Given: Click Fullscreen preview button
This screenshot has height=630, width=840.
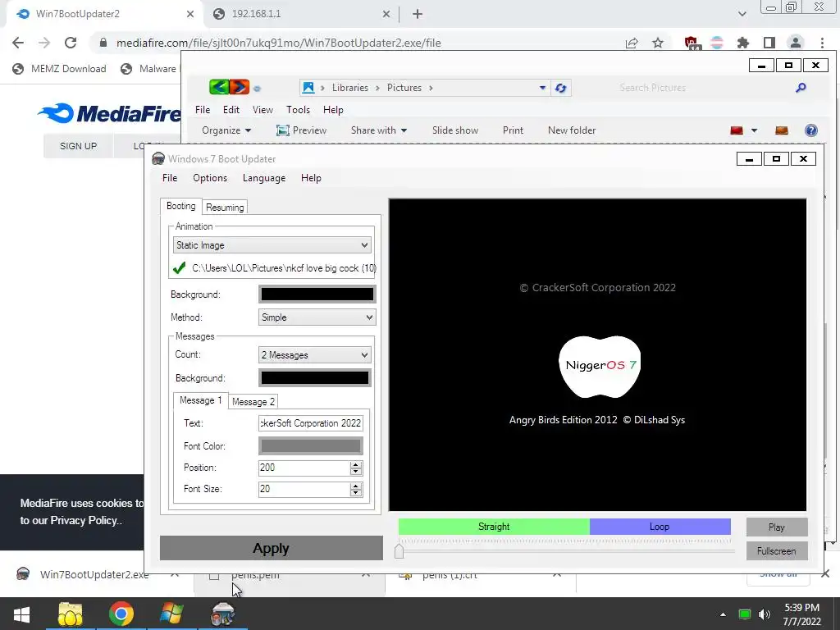Looking at the screenshot, I should tap(777, 550).
